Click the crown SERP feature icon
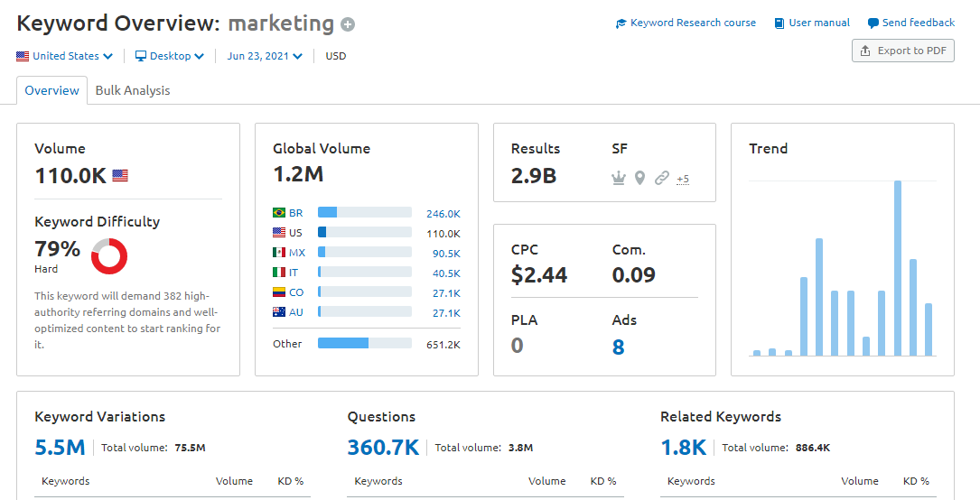The width and height of the screenshot is (980, 500). (x=619, y=179)
